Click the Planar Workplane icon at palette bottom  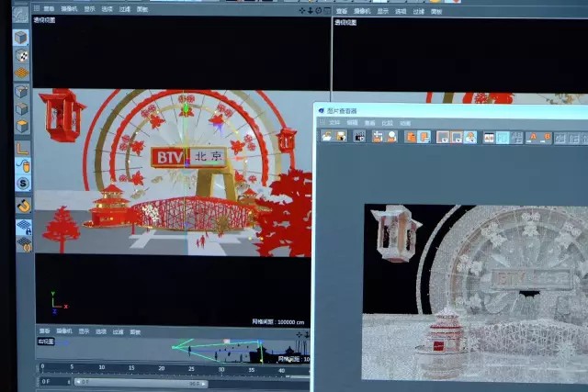[25, 244]
